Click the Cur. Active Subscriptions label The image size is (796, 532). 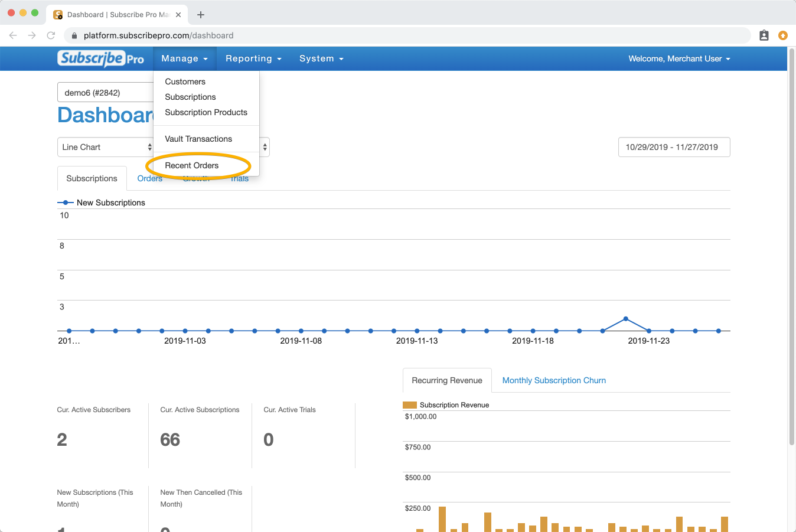200,410
